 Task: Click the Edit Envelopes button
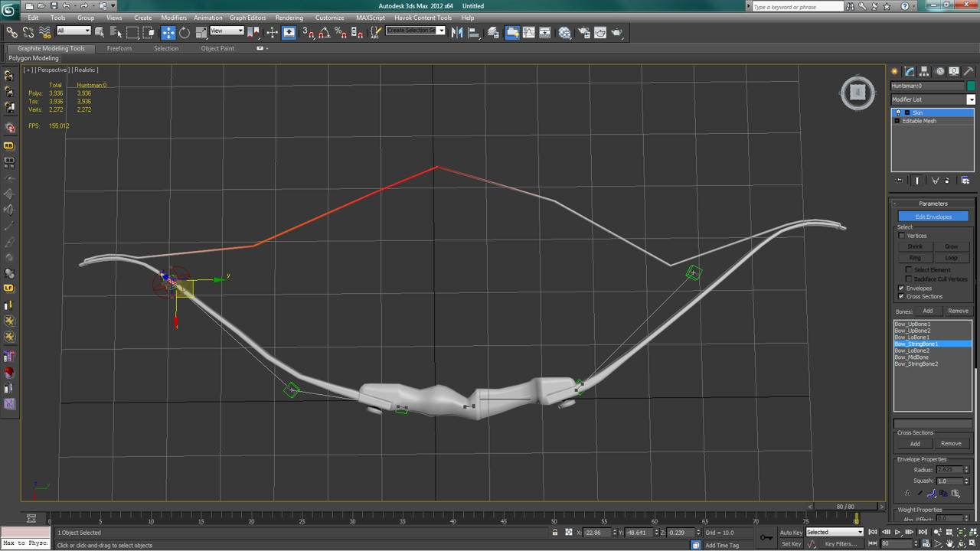coord(933,217)
